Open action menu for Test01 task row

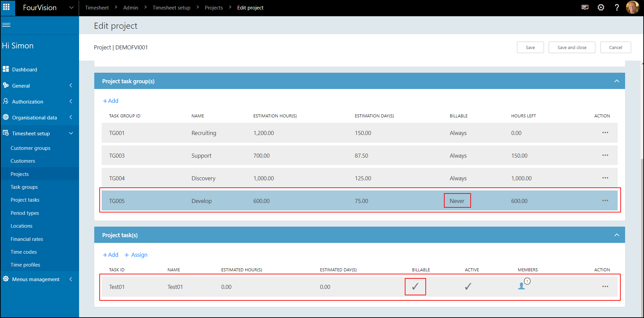click(605, 287)
